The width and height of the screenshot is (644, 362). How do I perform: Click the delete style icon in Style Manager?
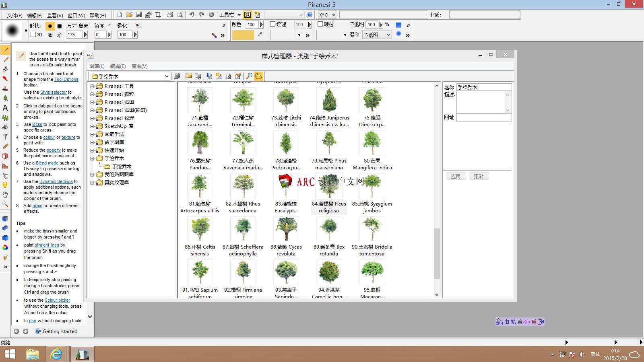(229, 76)
